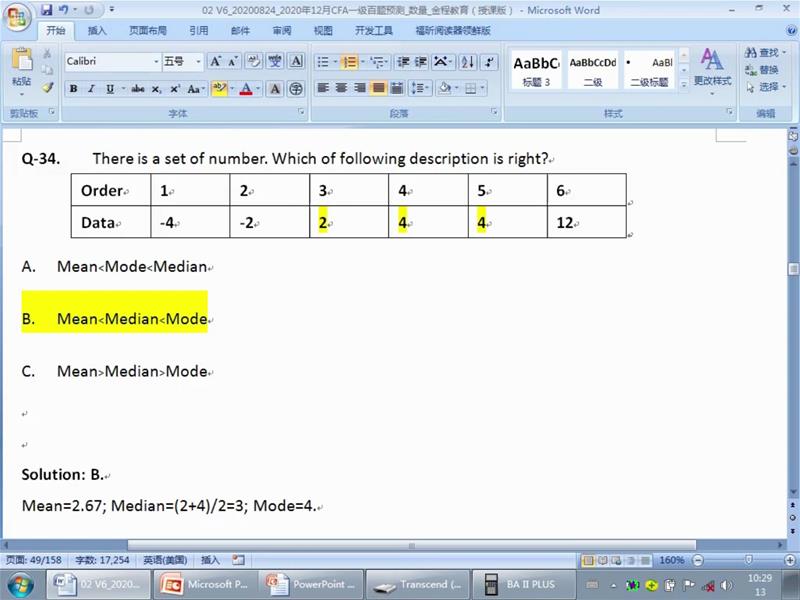This screenshot has height=600, width=800.
Task: Click the numbered list icon
Action: pyautogui.click(x=350, y=62)
